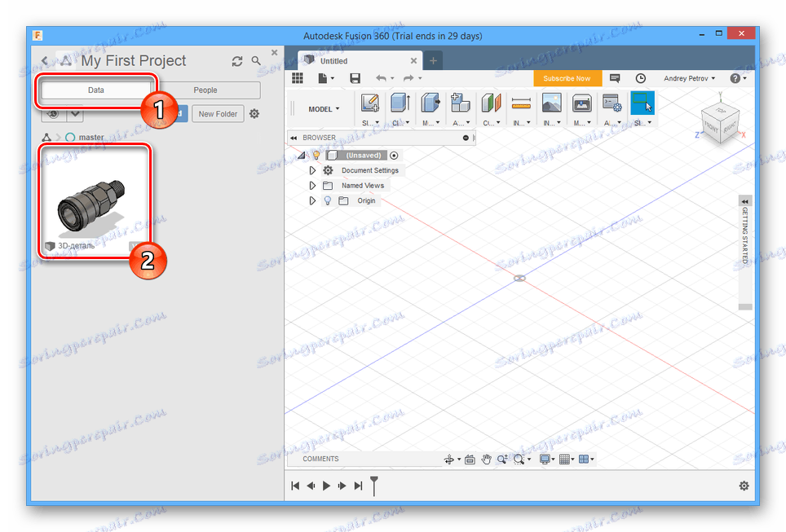The width and height of the screenshot is (786, 532).
Task: Search in My First Project
Action: (256, 61)
